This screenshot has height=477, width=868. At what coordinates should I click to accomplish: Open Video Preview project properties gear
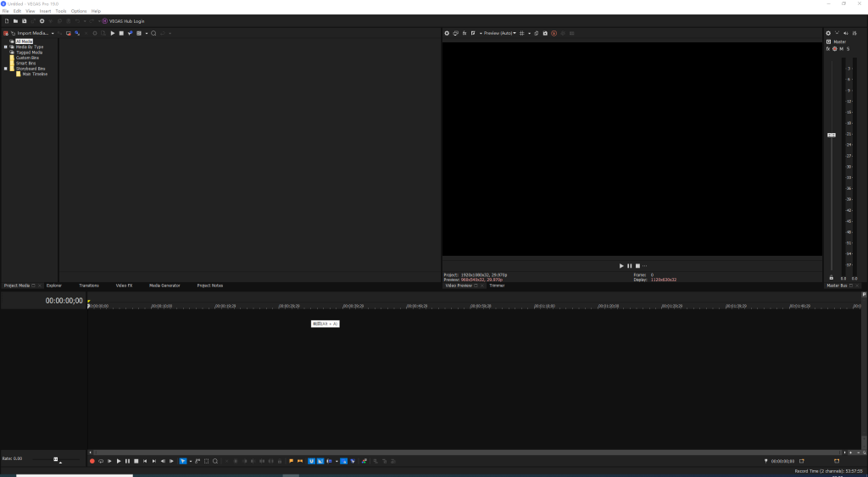[447, 33]
